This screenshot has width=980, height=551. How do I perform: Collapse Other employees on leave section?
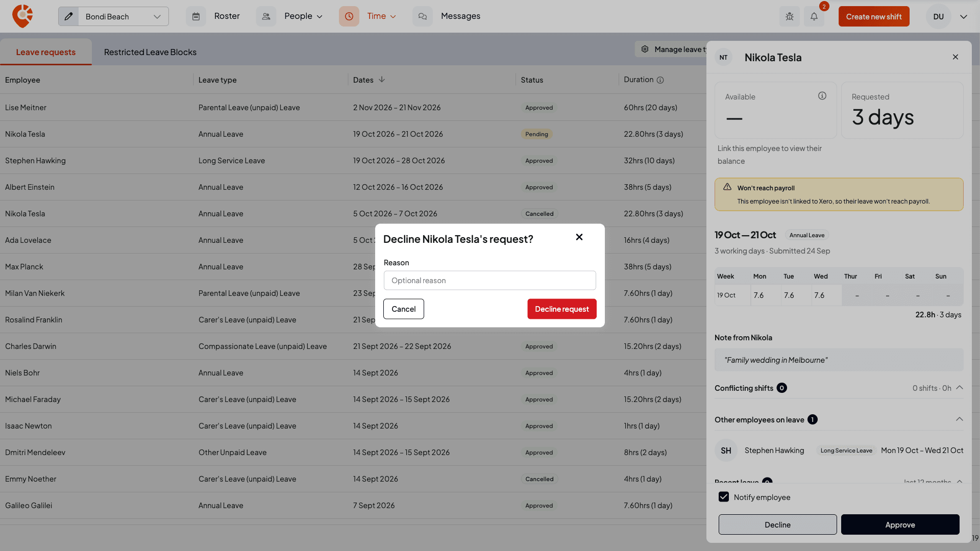coord(960,419)
